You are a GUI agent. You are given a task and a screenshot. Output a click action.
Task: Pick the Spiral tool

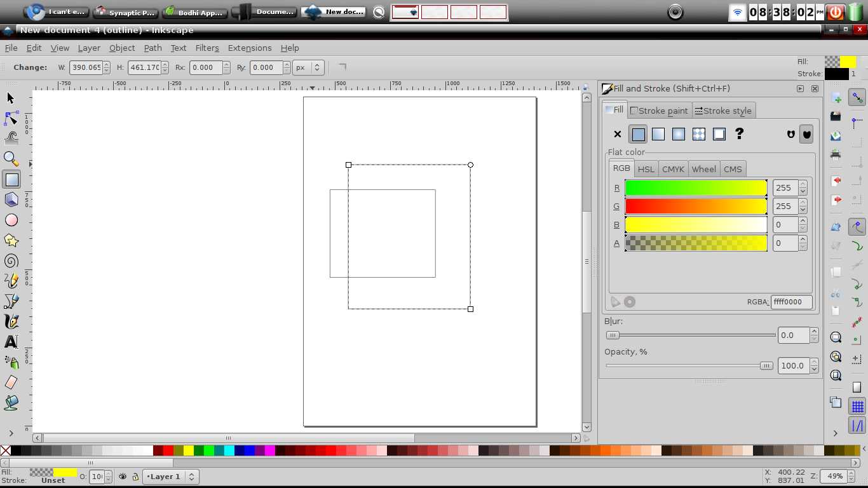point(11,261)
